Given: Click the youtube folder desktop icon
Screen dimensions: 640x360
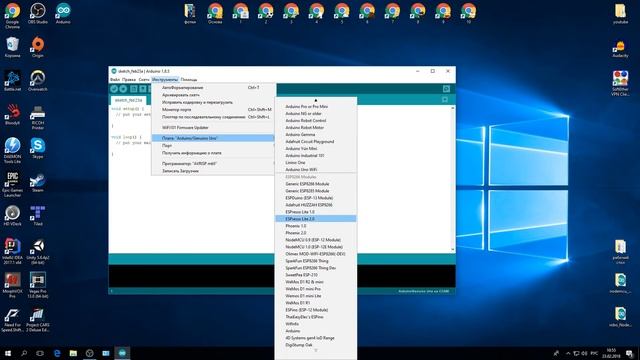Looking at the screenshot, I should click(x=620, y=13).
